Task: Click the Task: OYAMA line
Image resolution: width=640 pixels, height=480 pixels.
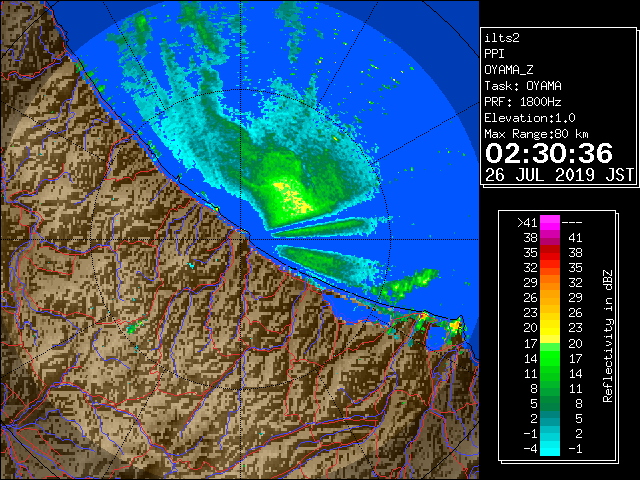Action: pyautogui.click(x=523, y=86)
